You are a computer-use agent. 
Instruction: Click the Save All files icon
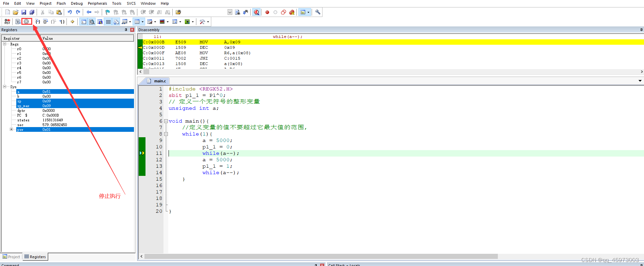(x=32, y=12)
